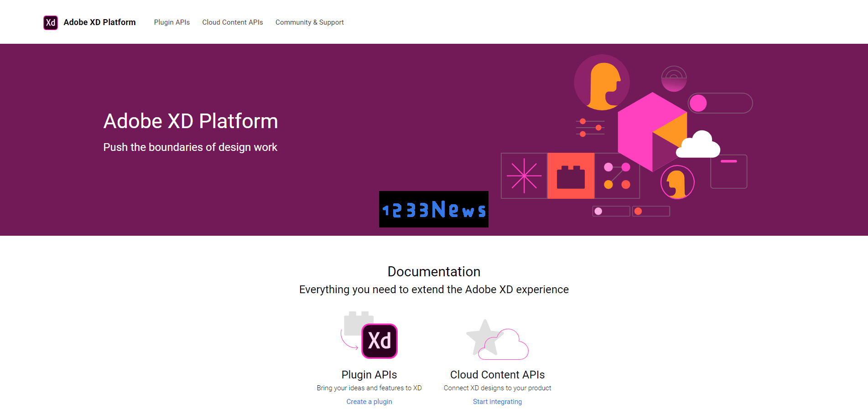This screenshot has width=868, height=419.
Task: Follow the Create a plugin link
Action: [x=369, y=402]
